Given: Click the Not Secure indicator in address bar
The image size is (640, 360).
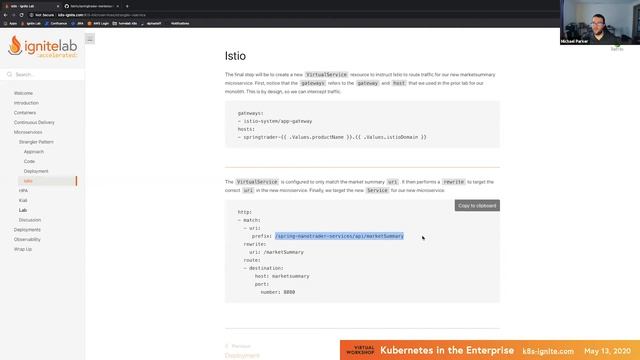Looking at the screenshot, I should pyautogui.click(x=42, y=15).
